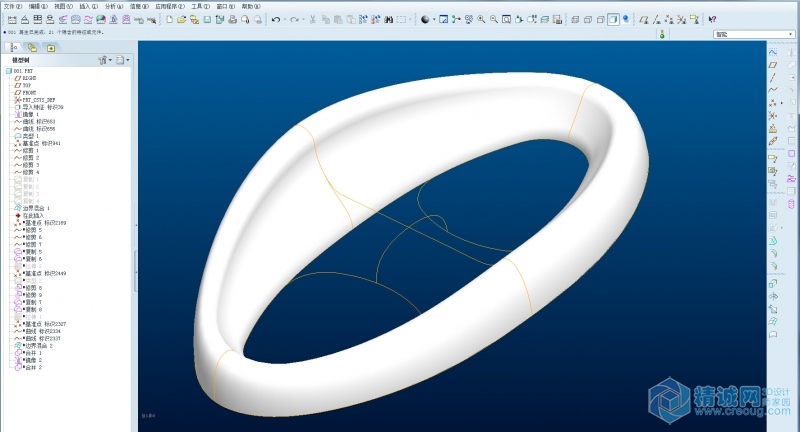800x432 pixels.
Task: Click the Zoom Out magnifier icon
Action: [x=494, y=19]
